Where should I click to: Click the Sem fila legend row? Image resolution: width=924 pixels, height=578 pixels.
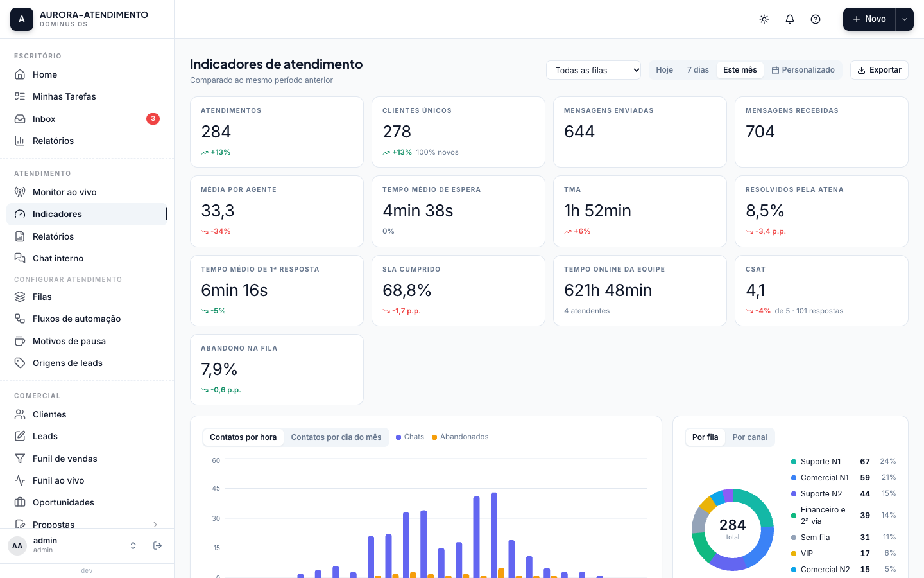pos(843,538)
